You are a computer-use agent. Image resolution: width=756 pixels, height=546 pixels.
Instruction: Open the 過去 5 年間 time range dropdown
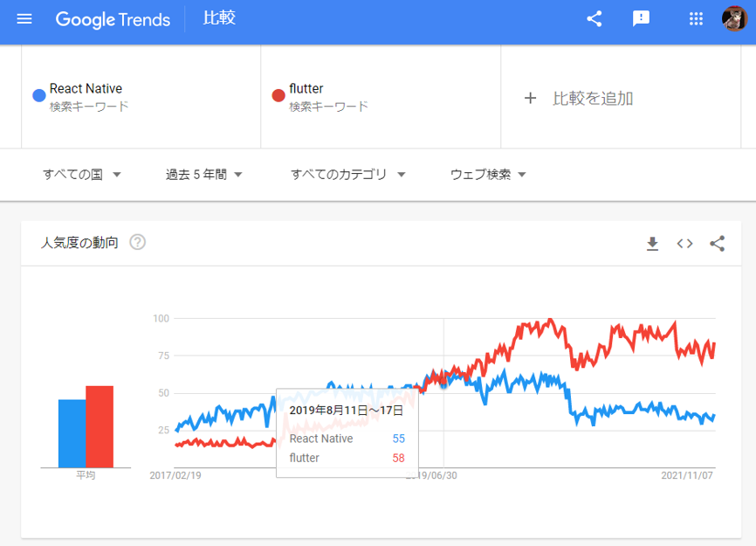(204, 174)
